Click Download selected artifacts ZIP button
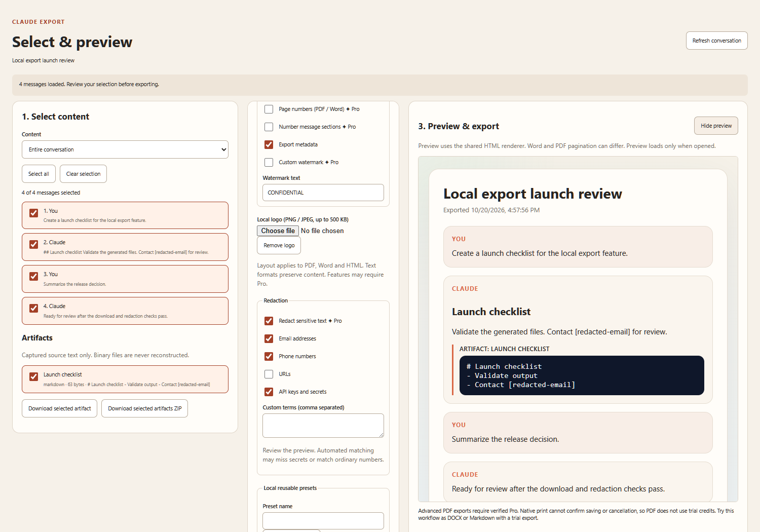 144,408
